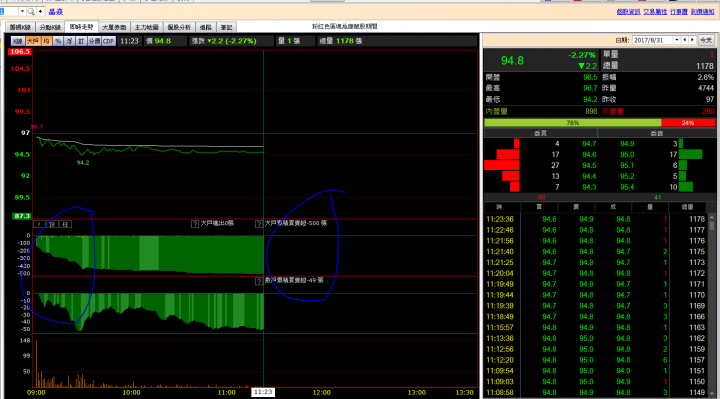Screen dimensions: 720x399
Task: Click the 時 time column header
Action: [499, 207]
